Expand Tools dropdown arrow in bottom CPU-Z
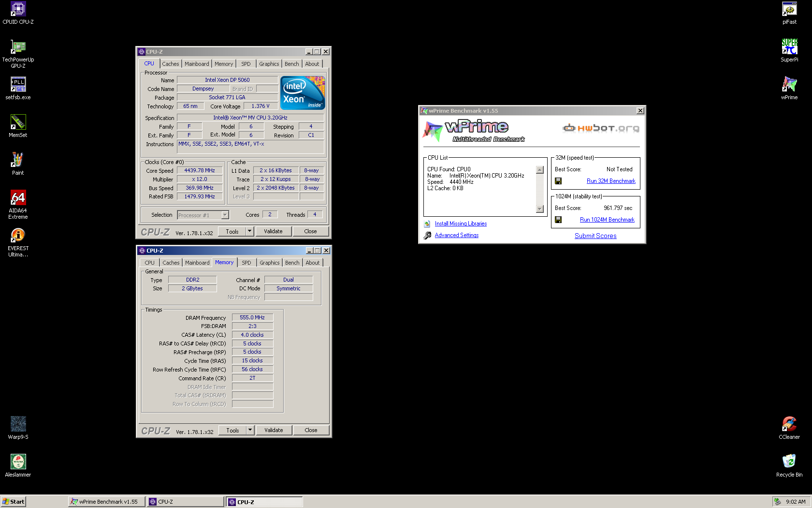 [250, 430]
